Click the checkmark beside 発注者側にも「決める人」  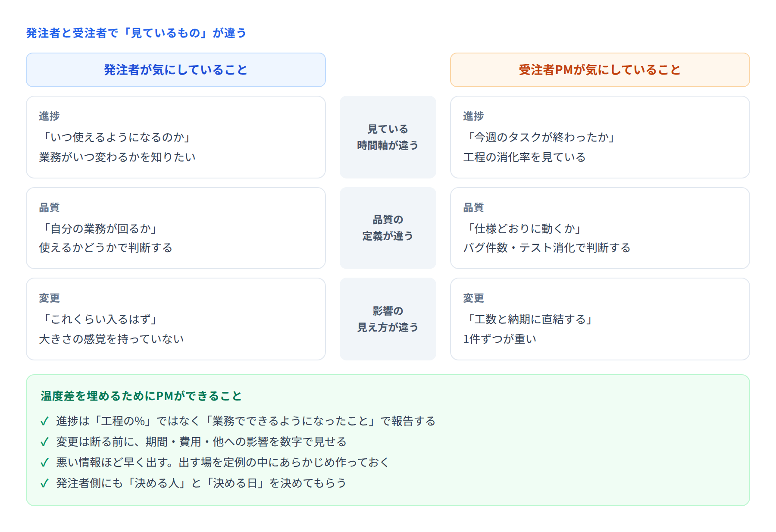tap(44, 483)
